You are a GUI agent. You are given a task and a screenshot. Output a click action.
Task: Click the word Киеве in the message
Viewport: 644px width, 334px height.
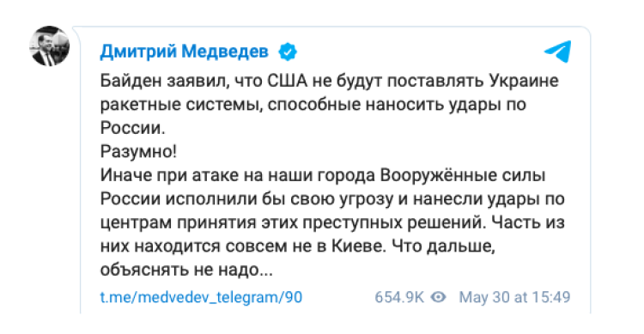[x=358, y=246]
